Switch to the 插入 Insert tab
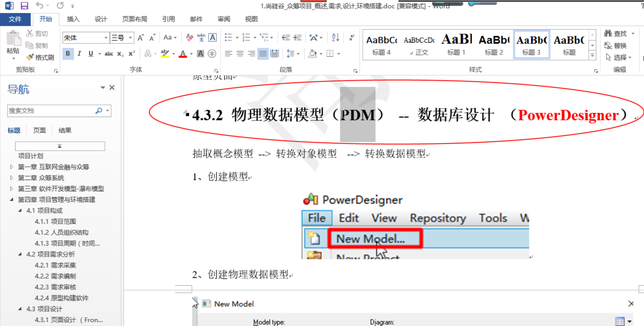Viewport: 644px width, 326px height. (x=73, y=19)
